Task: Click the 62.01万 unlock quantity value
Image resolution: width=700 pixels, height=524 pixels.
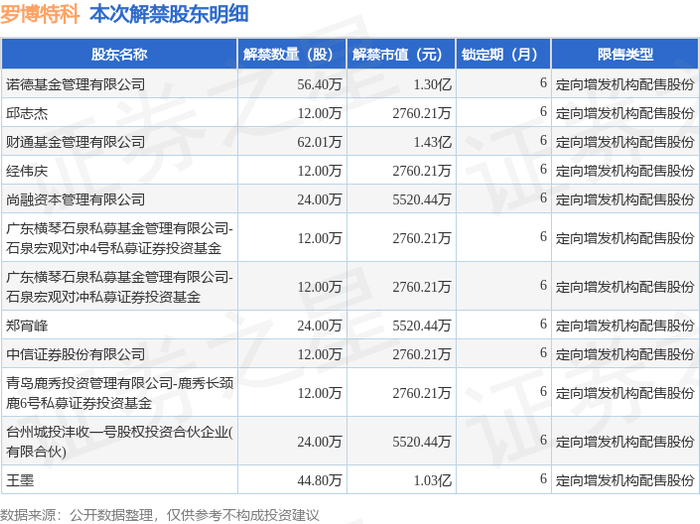Action: pos(320,142)
